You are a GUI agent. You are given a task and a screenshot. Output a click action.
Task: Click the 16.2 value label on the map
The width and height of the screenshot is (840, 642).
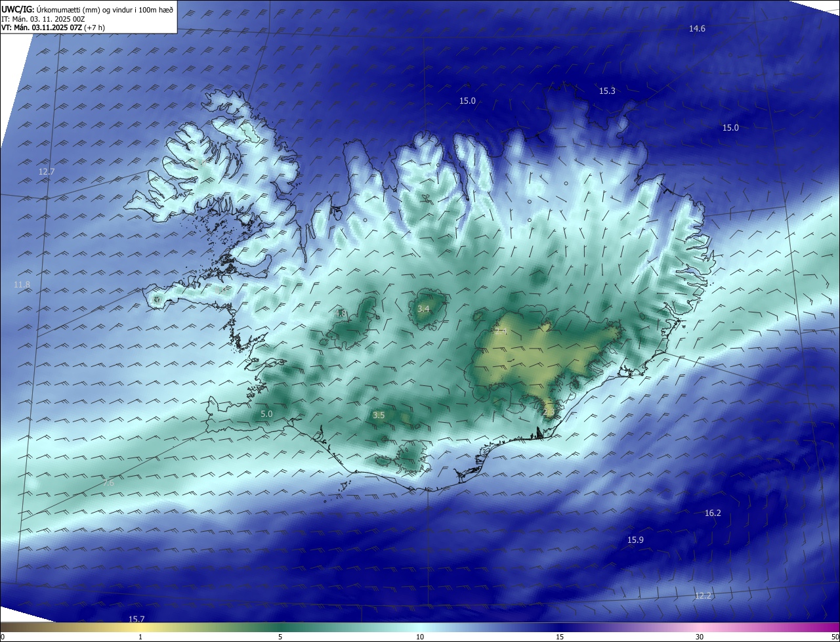point(713,513)
